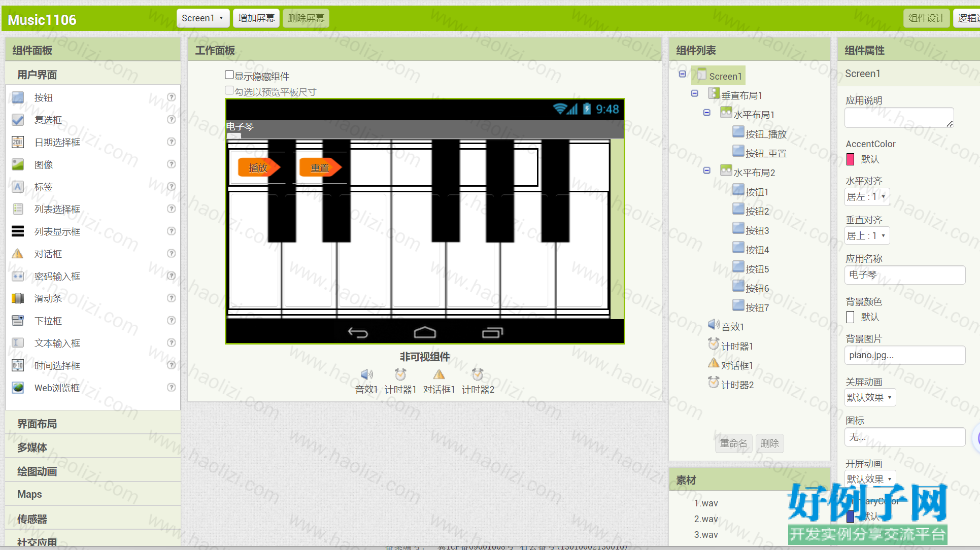Select the 列表显示框 list view icon

[18, 231]
